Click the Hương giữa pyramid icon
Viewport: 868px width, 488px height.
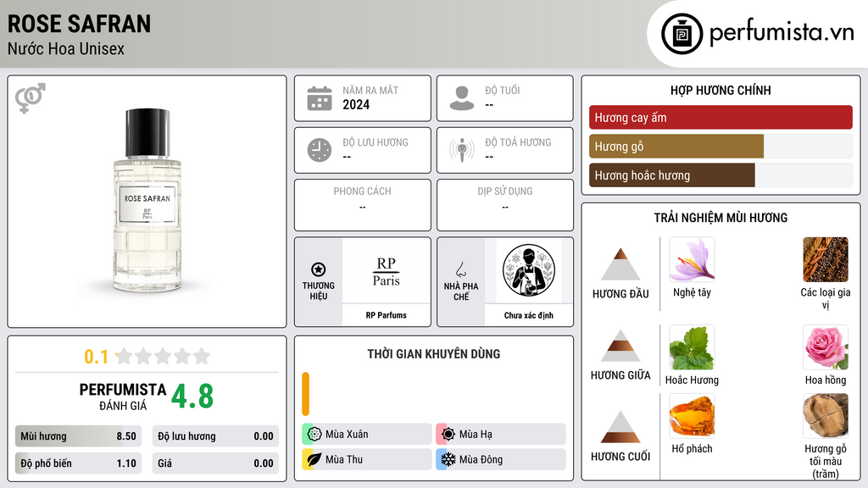pos(620,346)
